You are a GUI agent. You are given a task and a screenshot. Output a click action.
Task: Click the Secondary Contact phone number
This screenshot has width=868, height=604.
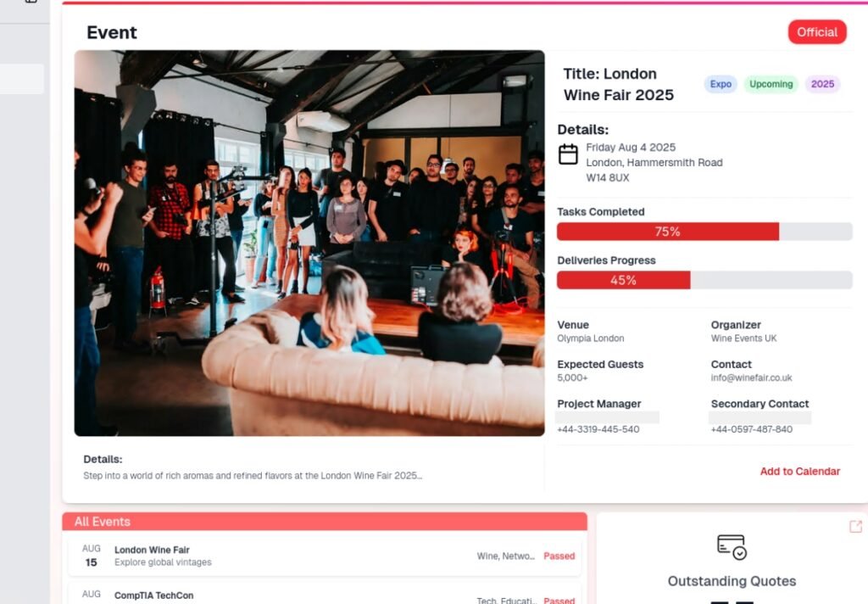point(751,429)
